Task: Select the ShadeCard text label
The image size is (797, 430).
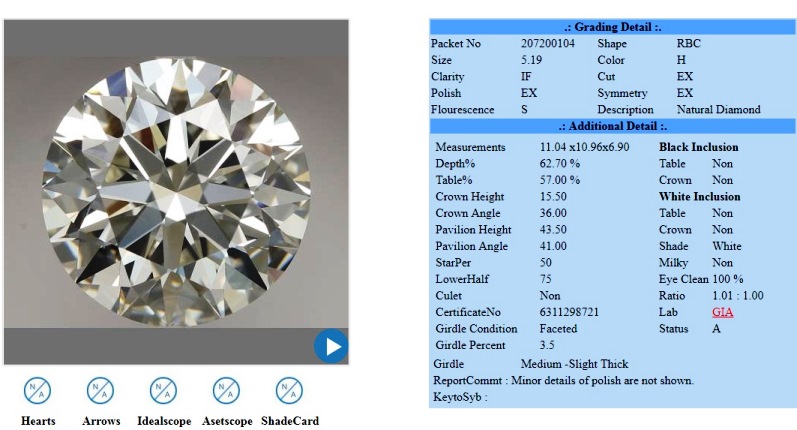Action: tap(290, 421)
